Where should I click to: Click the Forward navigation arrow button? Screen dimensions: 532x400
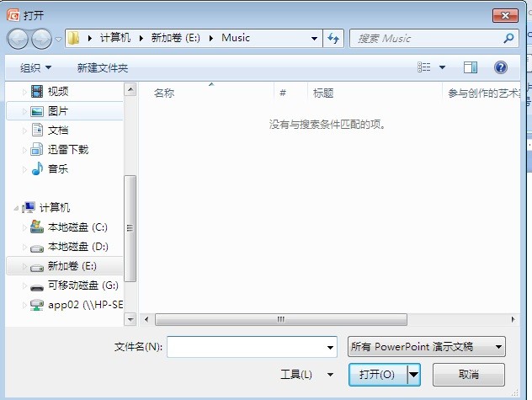(41, 39)
